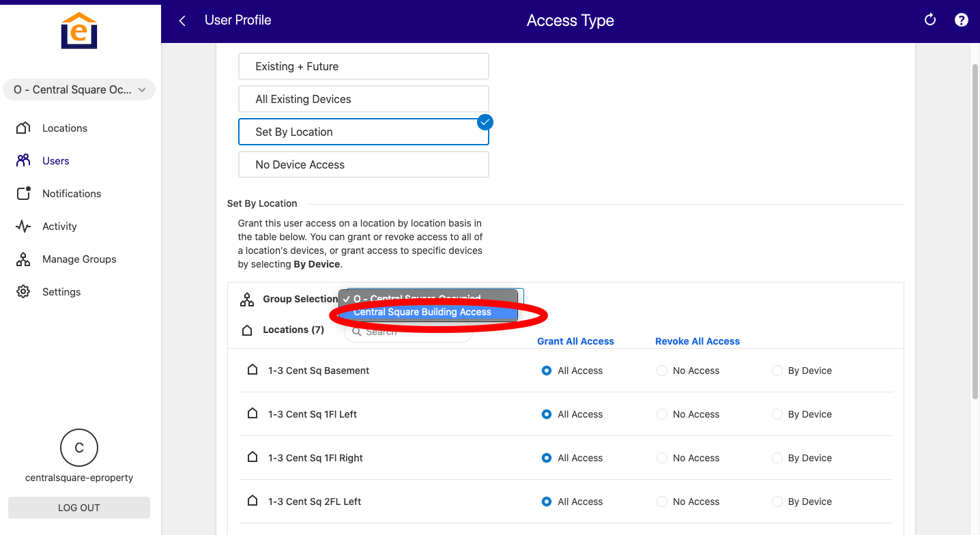Click the back chevron to User Profile
Screen dimensions: 980x535
pos(182,20)
